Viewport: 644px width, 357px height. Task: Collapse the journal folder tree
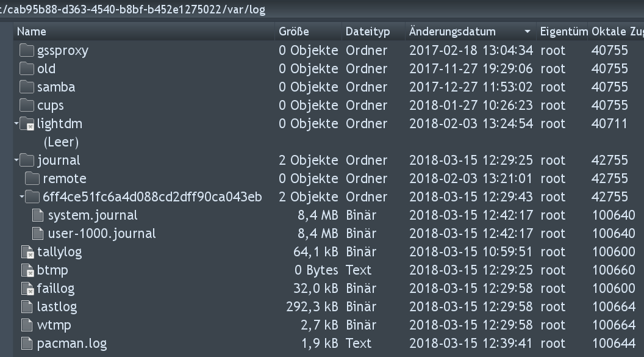point(16,160)
